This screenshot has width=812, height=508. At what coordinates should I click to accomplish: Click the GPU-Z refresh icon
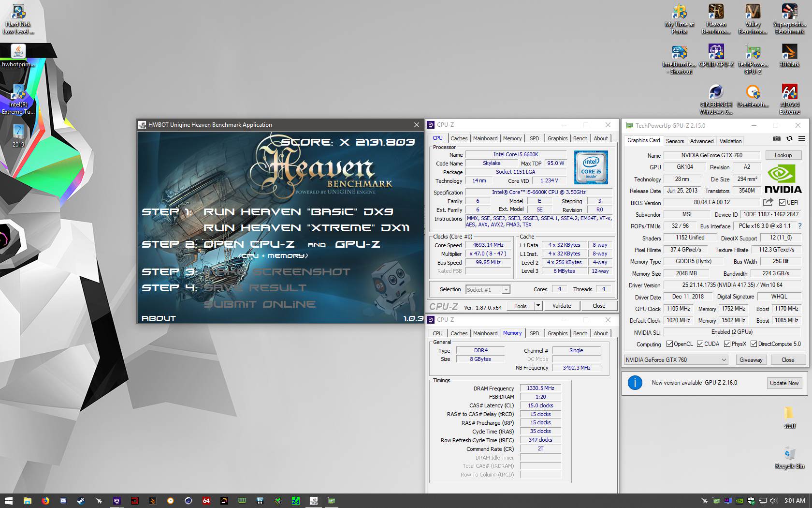(789, 138)
